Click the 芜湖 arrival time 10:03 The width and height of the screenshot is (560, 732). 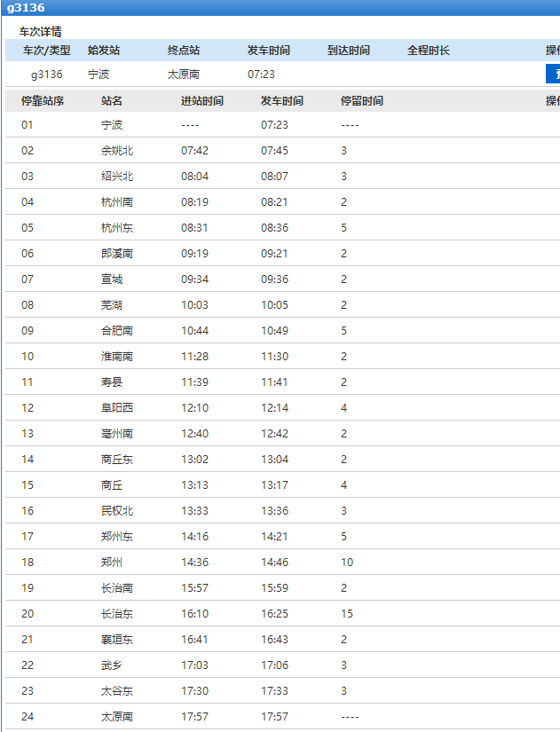(194, 305)
